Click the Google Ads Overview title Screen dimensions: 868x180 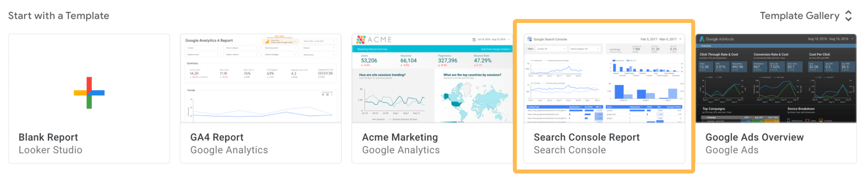pyautogui.click(x=754, y=137)
